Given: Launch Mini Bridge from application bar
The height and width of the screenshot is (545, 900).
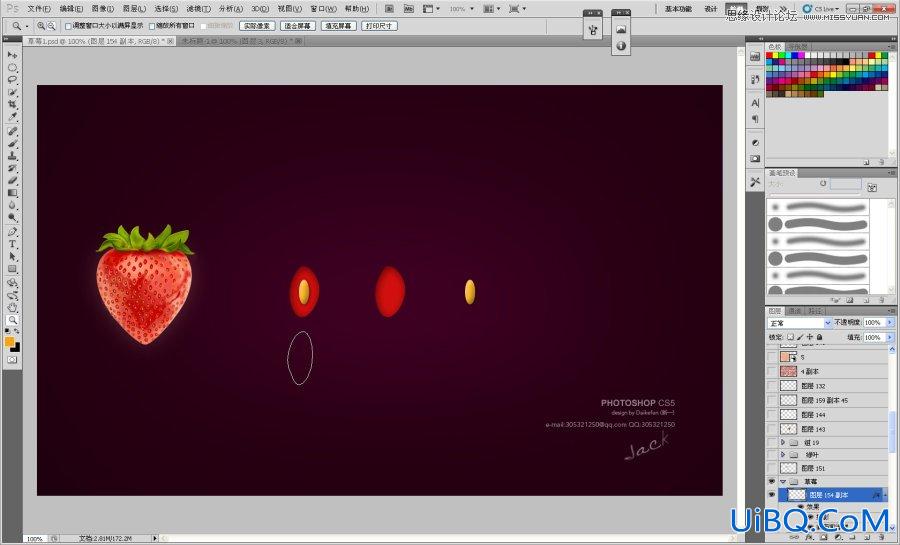Looking at the screenshot, I should point(408,9).
